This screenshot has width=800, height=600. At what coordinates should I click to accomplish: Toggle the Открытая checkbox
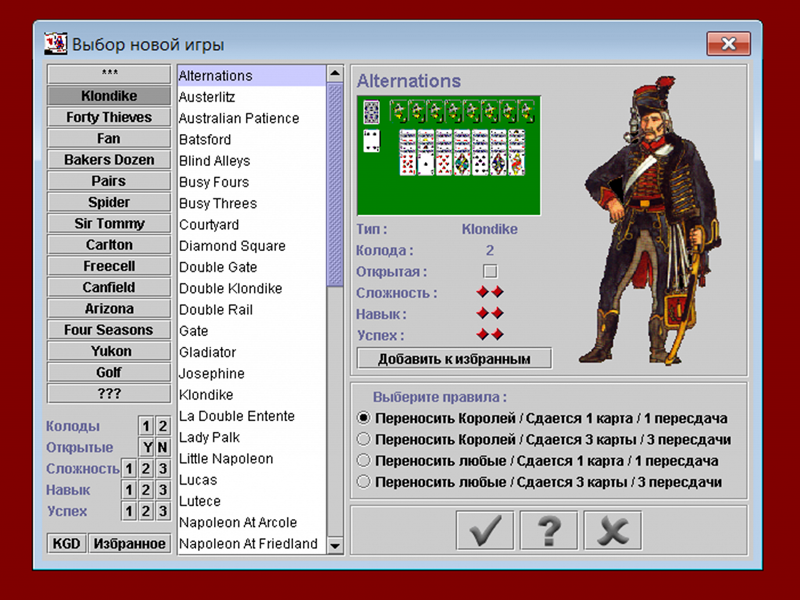click(490, 271)
